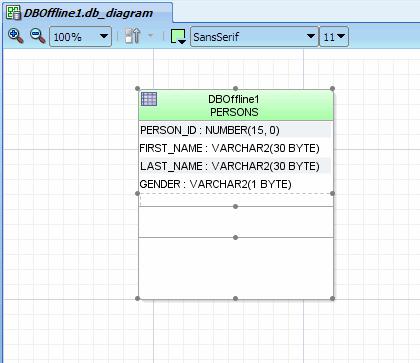Click the top-left resize handle of PERSONS table
This screenshot has height=363, width=420.
(138, 88)
